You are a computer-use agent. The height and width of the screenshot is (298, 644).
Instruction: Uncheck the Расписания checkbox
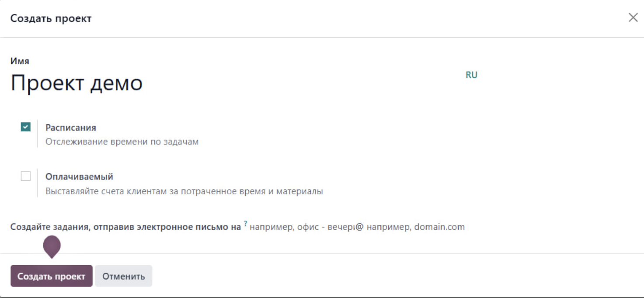(26, 127)
